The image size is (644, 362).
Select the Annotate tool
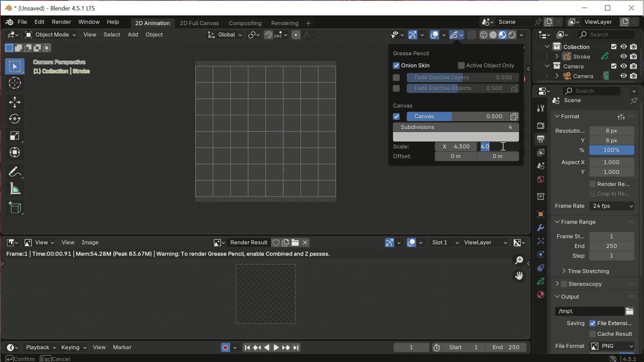coord(15,172)
